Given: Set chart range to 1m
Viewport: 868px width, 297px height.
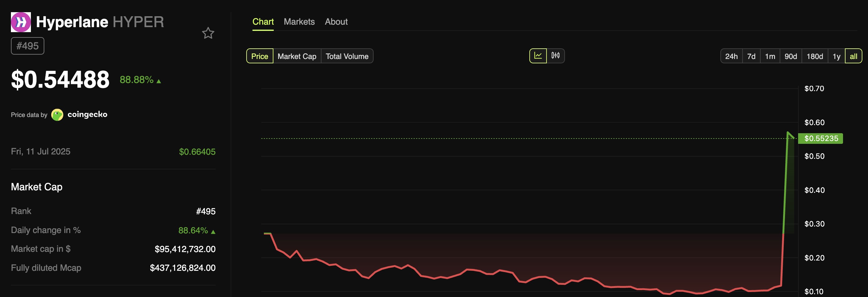Looking at the screenshot, I should (x=770, y=56).
